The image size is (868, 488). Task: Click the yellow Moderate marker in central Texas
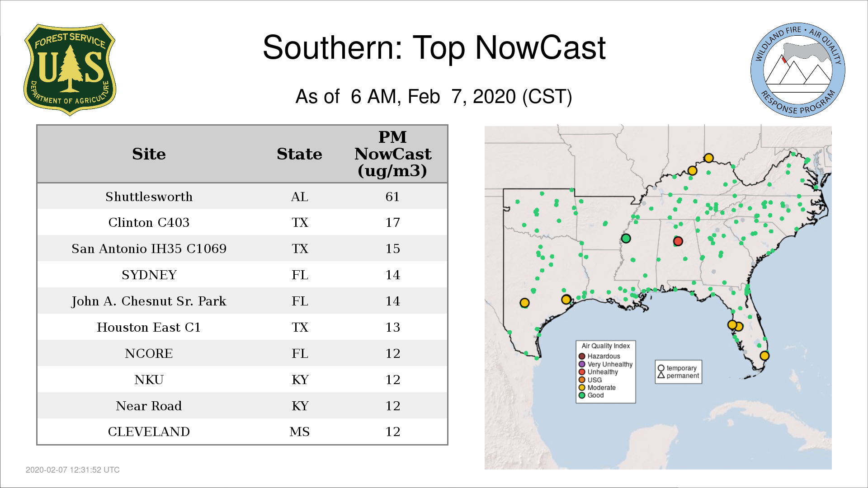click(x=524, y=303)
